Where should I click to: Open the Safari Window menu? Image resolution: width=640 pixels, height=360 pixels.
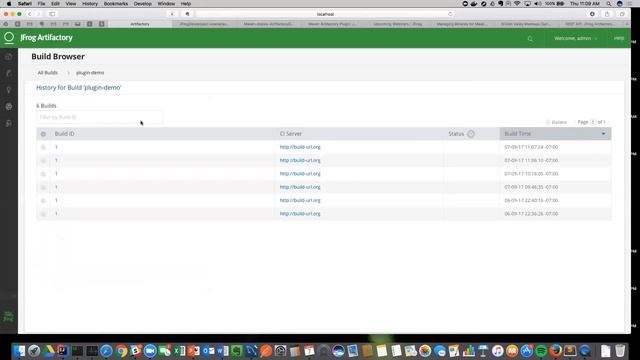(166, 4)
